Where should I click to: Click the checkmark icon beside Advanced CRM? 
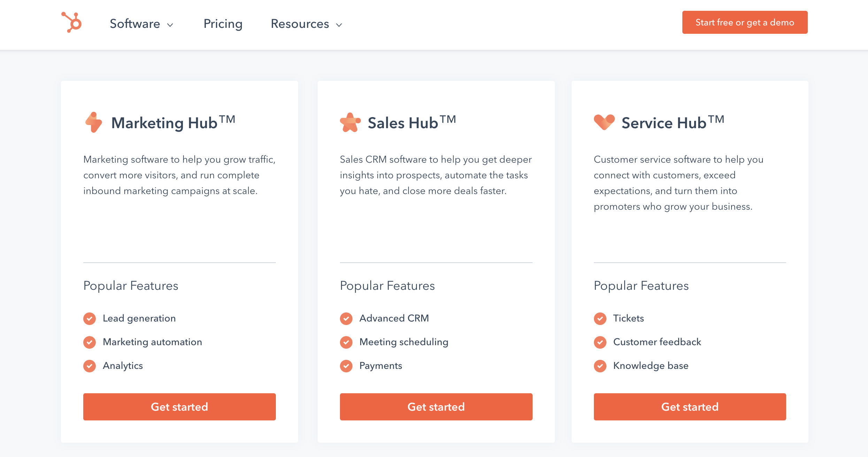click(x=346, y=318)
